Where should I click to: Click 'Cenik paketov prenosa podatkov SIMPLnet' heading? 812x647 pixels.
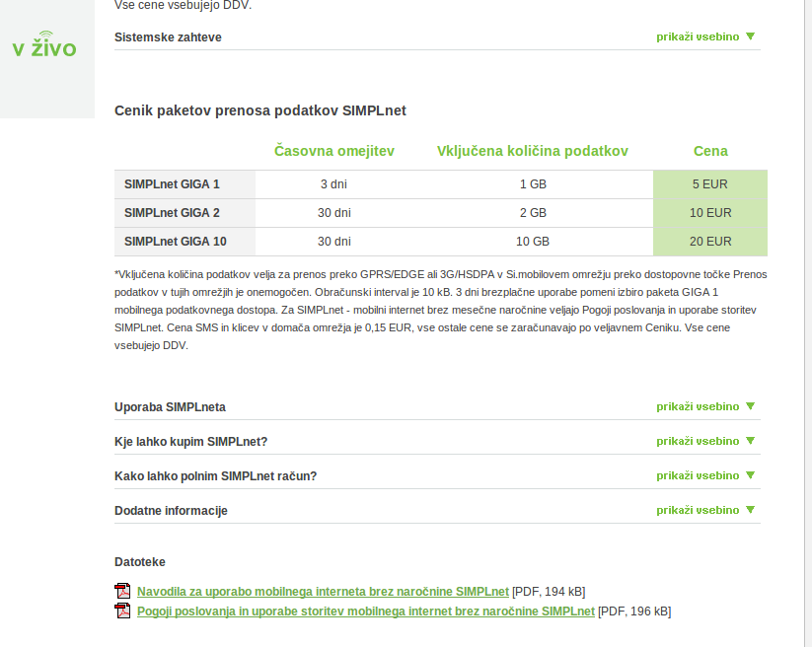tap(259, 110)
